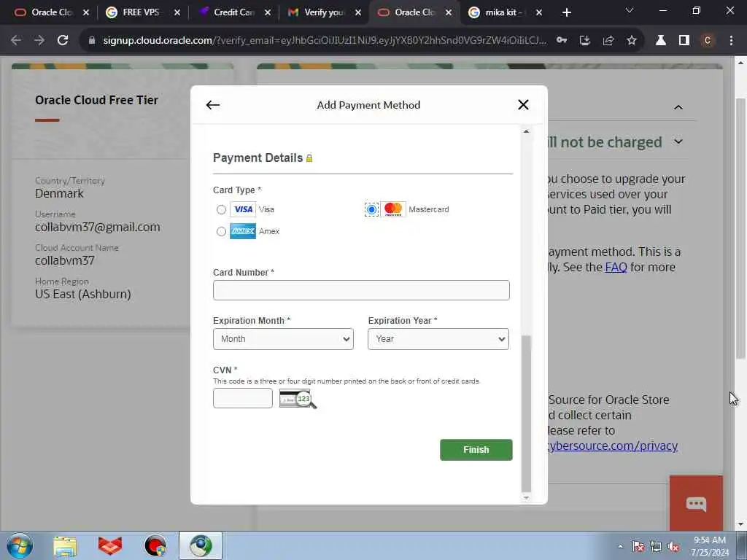The width and height of the screenshot is (747, 560).
Task: Close the Add Payment Method dialog
Action: (x=523, y=105)
